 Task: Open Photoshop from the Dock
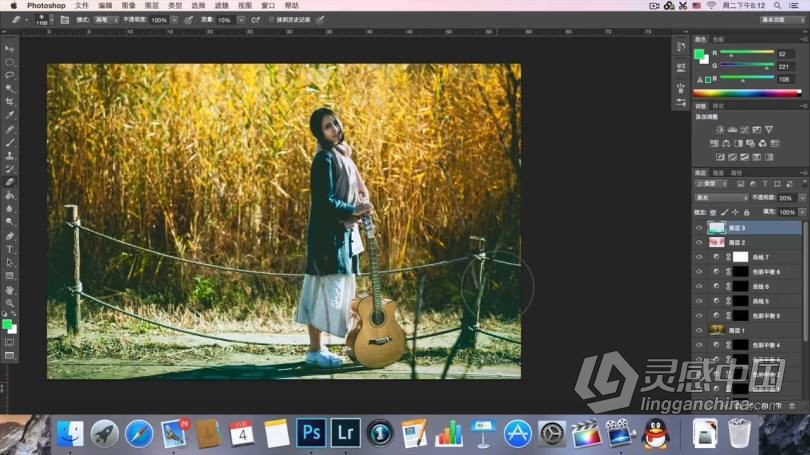coord(311,432)
